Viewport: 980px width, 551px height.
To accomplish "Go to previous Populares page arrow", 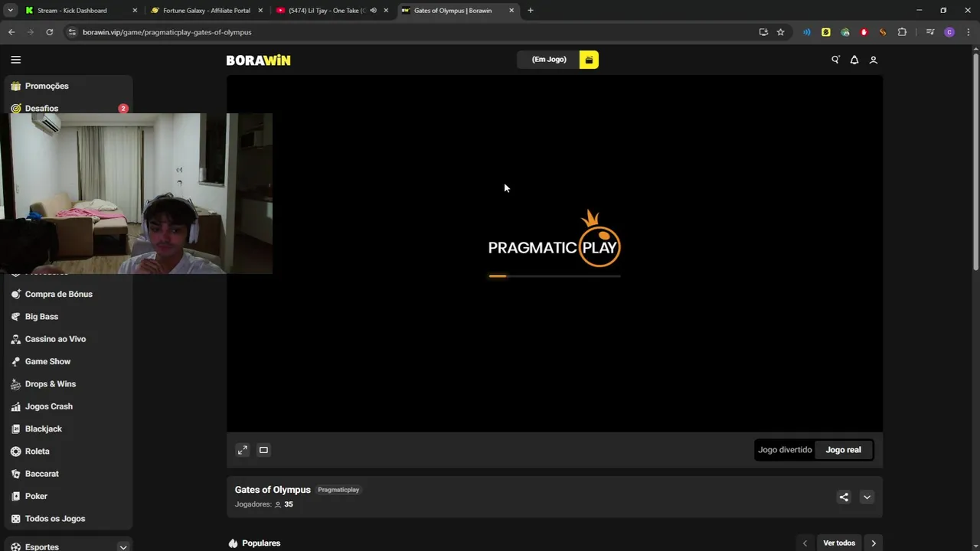I will pyautogui.click(x=805, y=543).
